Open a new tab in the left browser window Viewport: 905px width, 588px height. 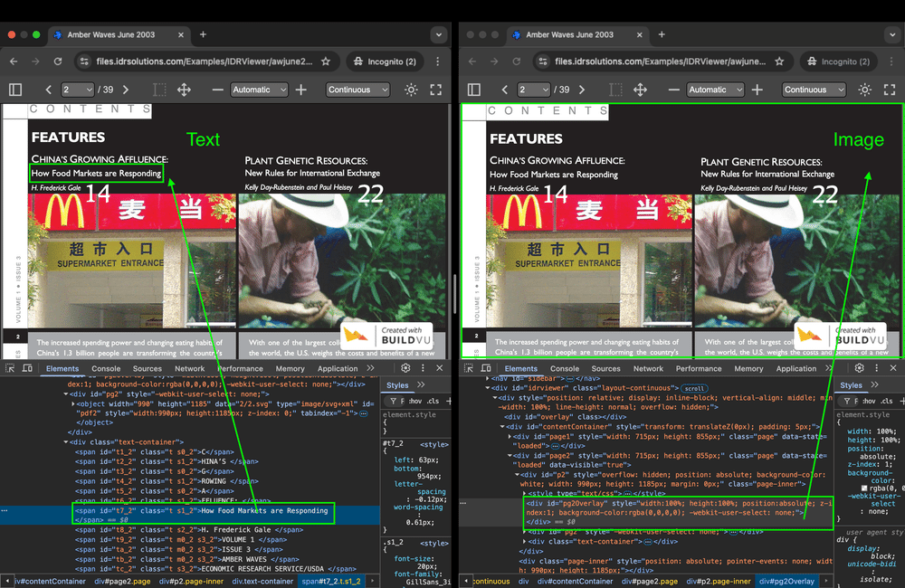(203, 34)
